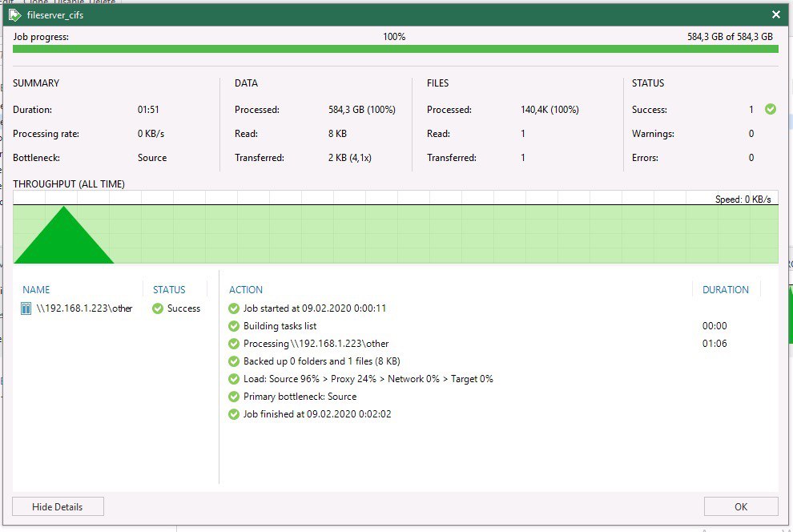Screen dimensions: 793x532
Task: Click the checkmark icon beside Job started
Action: point(234,308)
